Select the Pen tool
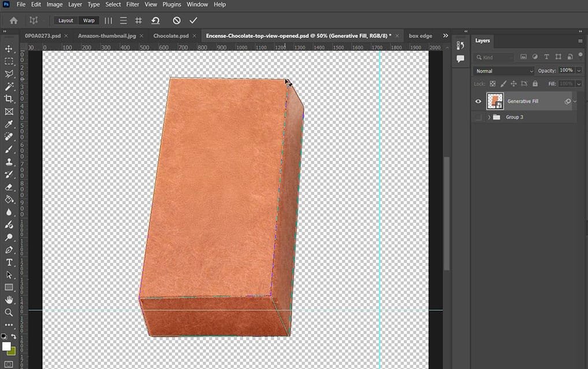588x369 pixels. [x=9, y=249]
